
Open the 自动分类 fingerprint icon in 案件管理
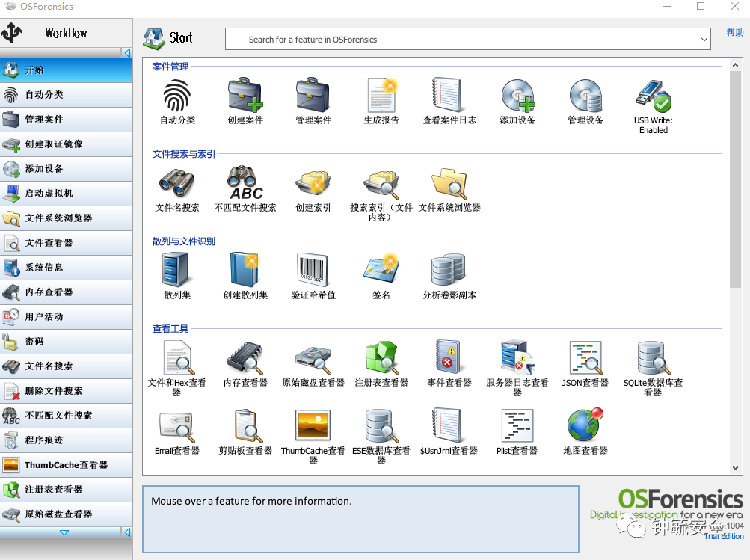pyautogui.click(x=177, y=95)
